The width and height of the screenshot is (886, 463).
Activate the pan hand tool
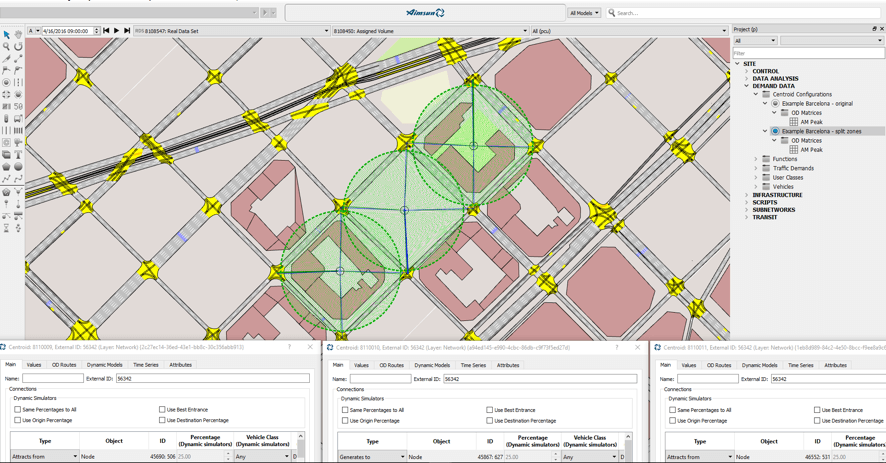click(18, 34)
